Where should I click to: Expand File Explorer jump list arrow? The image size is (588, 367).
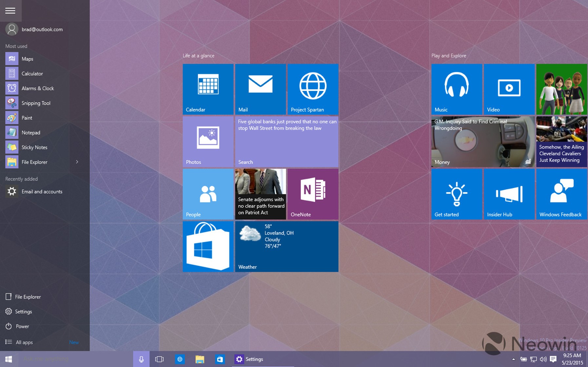click(77, 162)
